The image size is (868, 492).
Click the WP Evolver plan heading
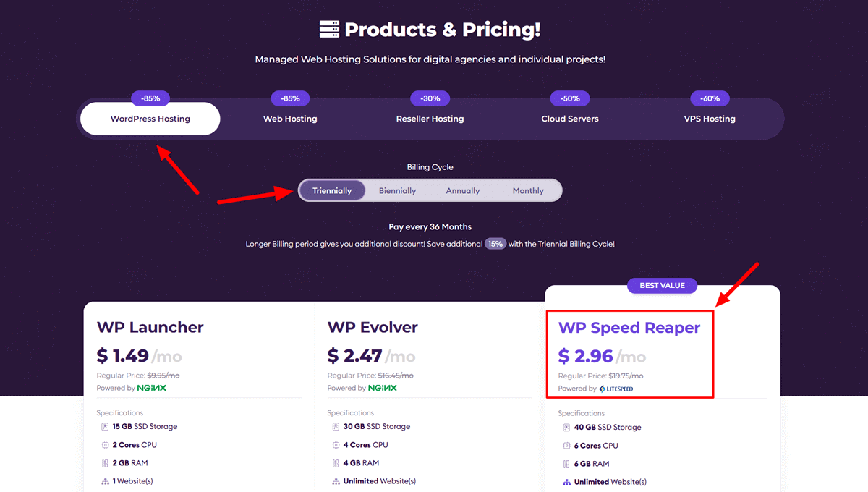pos(373,327)
